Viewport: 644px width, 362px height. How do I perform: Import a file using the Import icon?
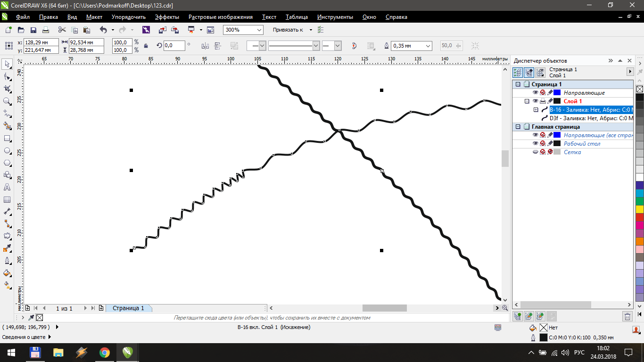163,30
